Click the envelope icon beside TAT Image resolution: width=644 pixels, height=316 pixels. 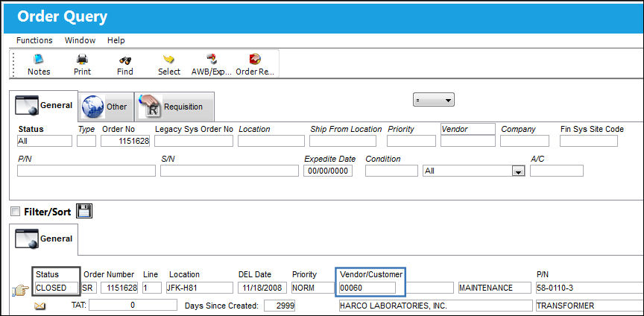(40, 306)
